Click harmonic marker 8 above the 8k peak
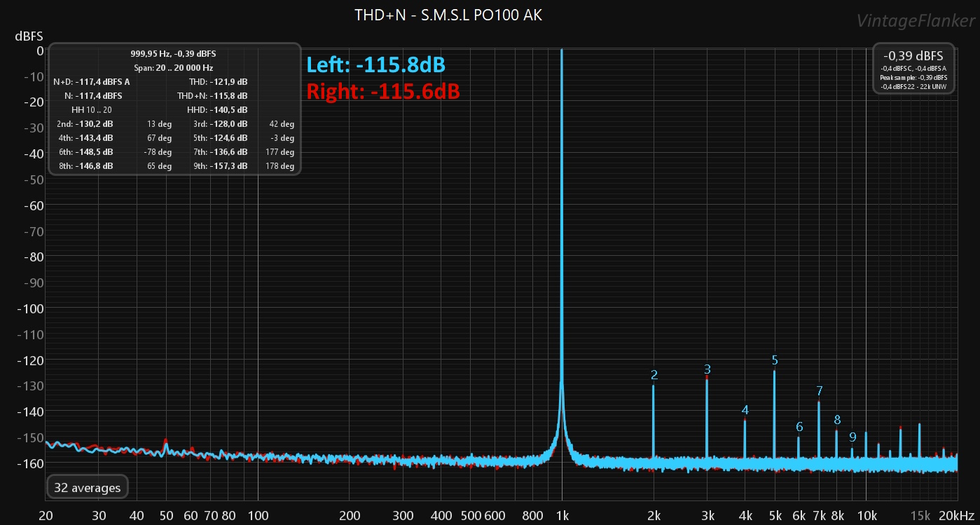The image size is (980, 525). pyautogui.click(x=837, y=421)
